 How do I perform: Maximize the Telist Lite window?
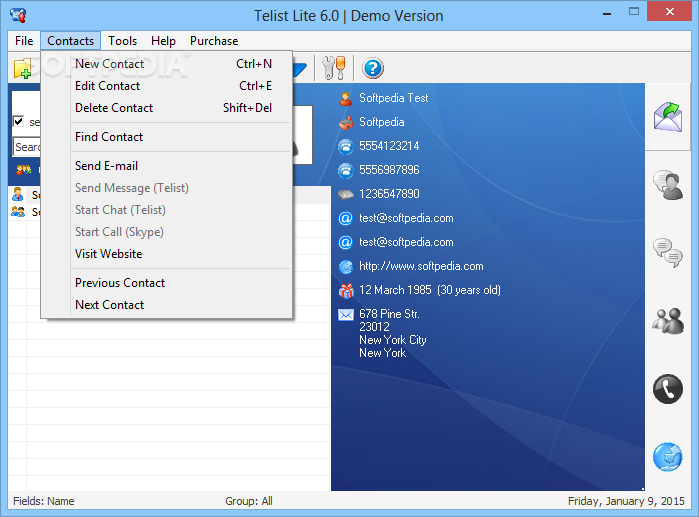(633, 12)
